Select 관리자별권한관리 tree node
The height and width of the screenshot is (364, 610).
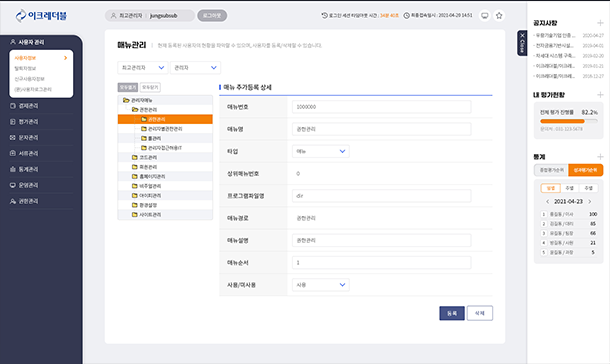point(165,129)
